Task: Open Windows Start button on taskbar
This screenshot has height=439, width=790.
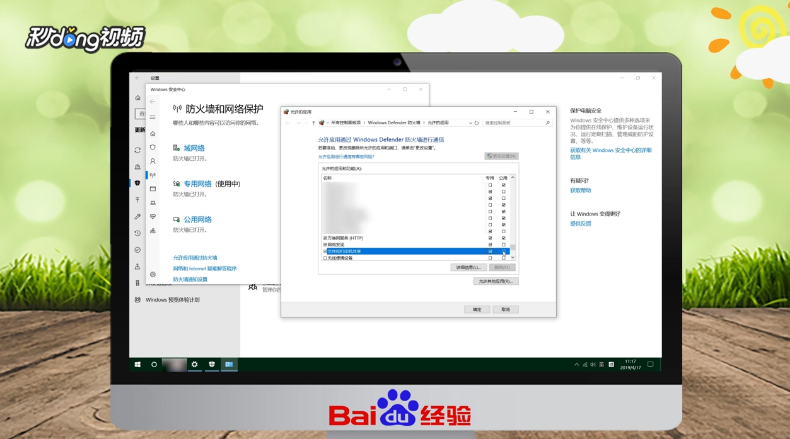Action: (138, 364)
